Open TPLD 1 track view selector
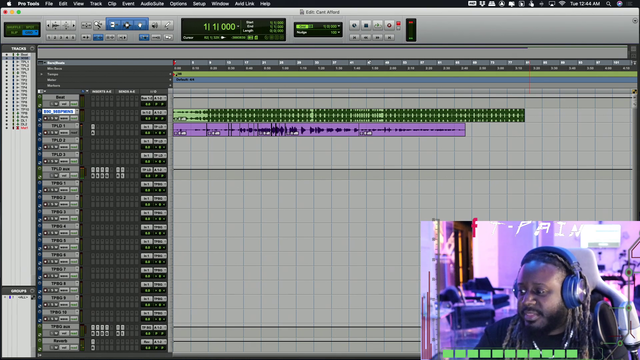 click(64, 133)
